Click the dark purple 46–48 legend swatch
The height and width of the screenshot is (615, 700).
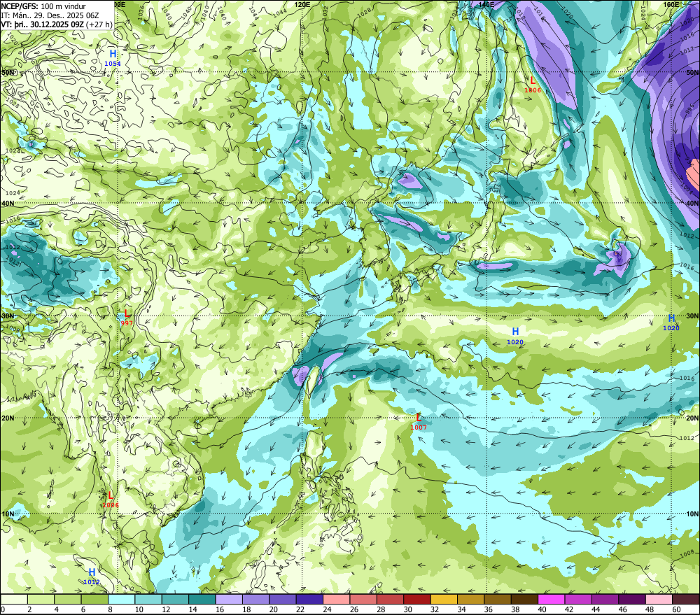click(x=631, y=599)
